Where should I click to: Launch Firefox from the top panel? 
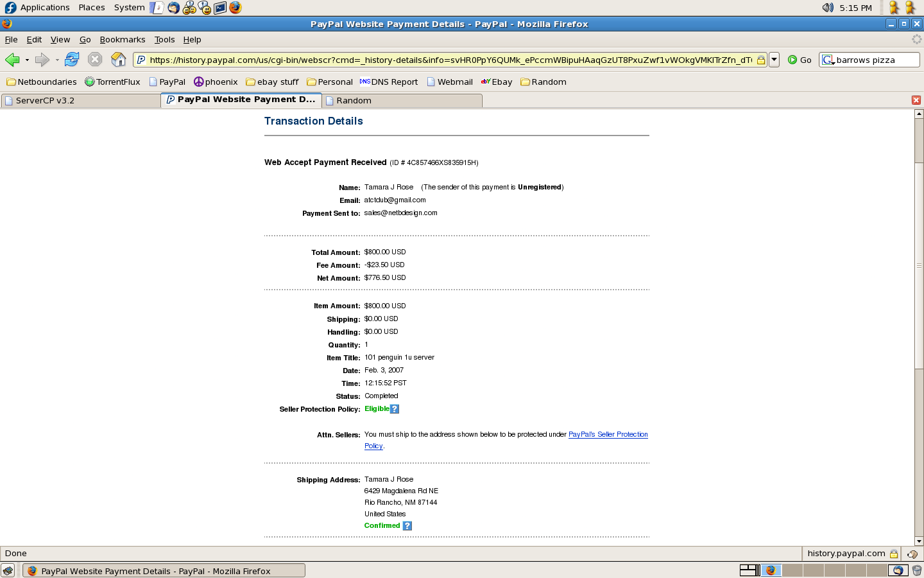[x=235, y=8]
